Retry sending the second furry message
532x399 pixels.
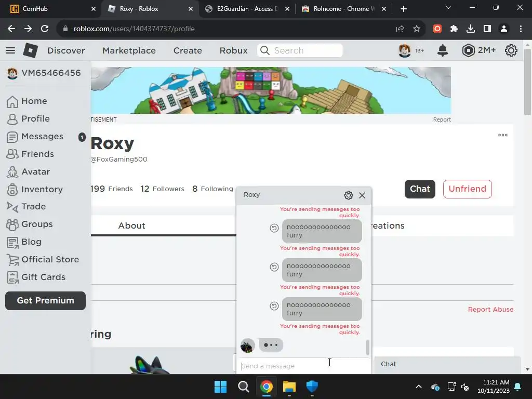tap(274, 267)
